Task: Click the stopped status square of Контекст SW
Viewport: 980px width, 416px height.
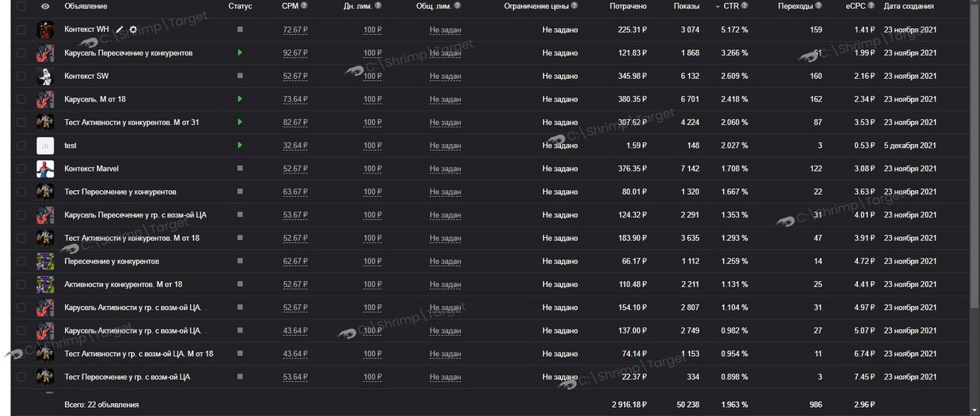Action: click(240, 76)
